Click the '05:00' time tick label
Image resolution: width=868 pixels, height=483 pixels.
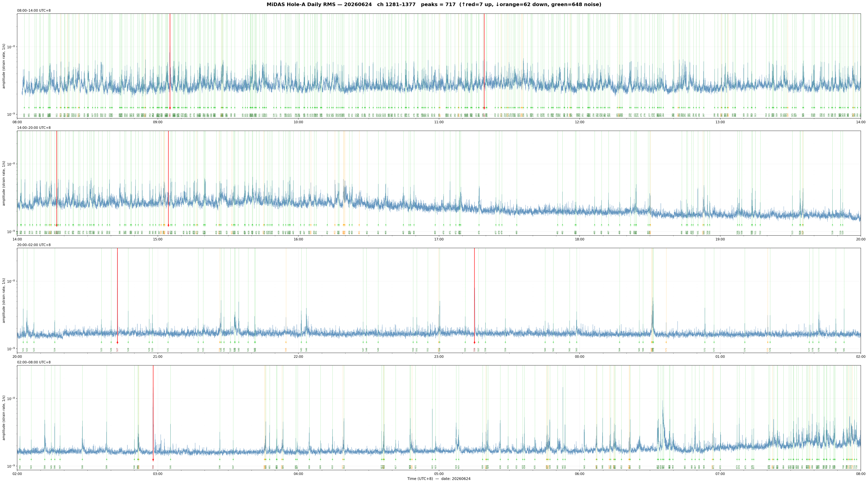(x=439, y=474)
